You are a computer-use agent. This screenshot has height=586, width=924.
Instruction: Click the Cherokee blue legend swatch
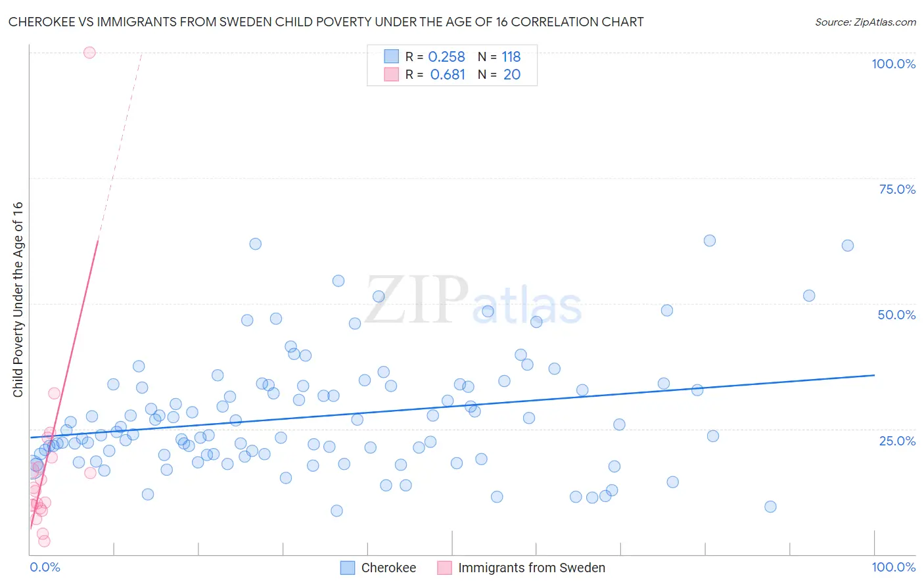[348, 568]
